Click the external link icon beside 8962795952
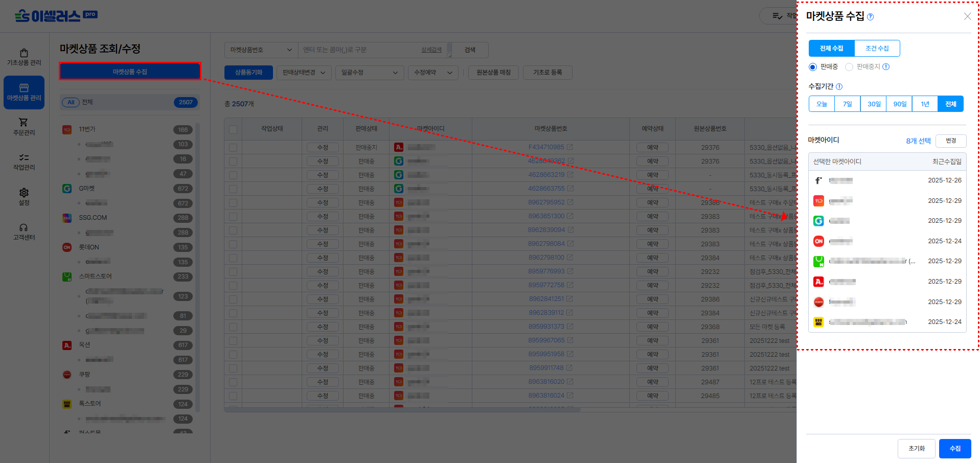This screenshot has width=980, height=463. point(571,202)
